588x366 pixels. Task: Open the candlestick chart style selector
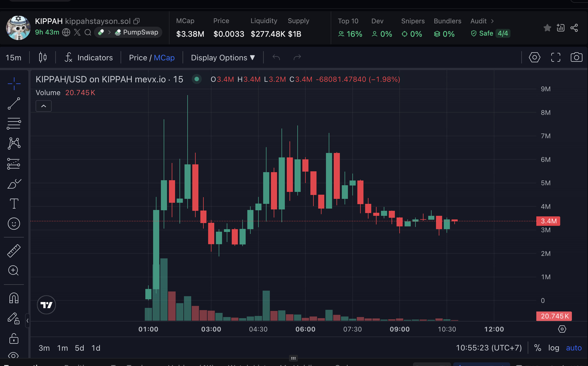(x=43, y=58)
